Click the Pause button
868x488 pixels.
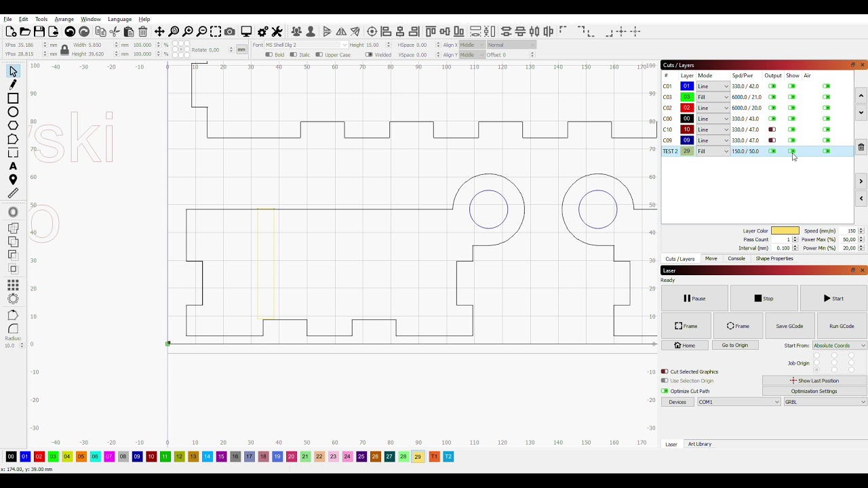pyautogui.click(x=694, y=298)
